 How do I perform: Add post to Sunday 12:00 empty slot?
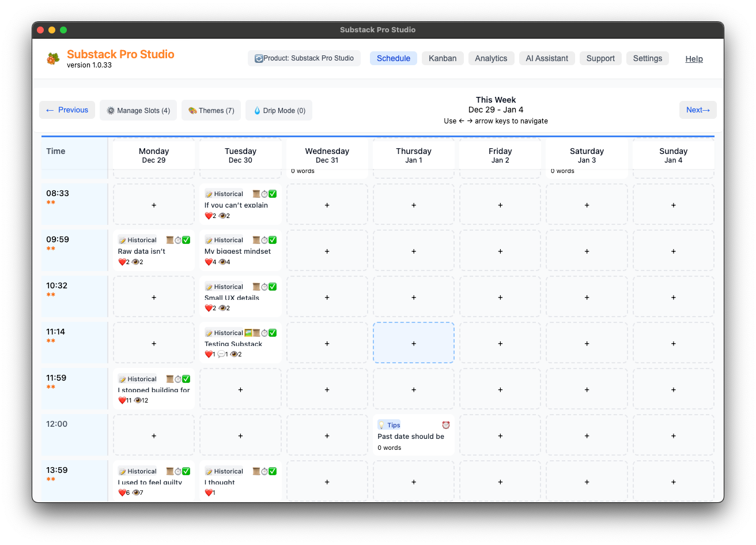[x=674, y=435]
